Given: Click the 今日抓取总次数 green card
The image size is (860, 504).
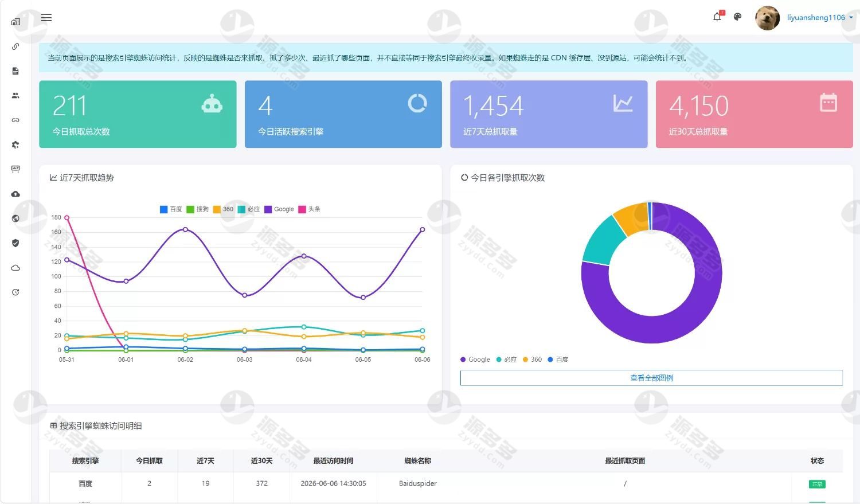Looking at the screenshot, I should pos(138,114).
